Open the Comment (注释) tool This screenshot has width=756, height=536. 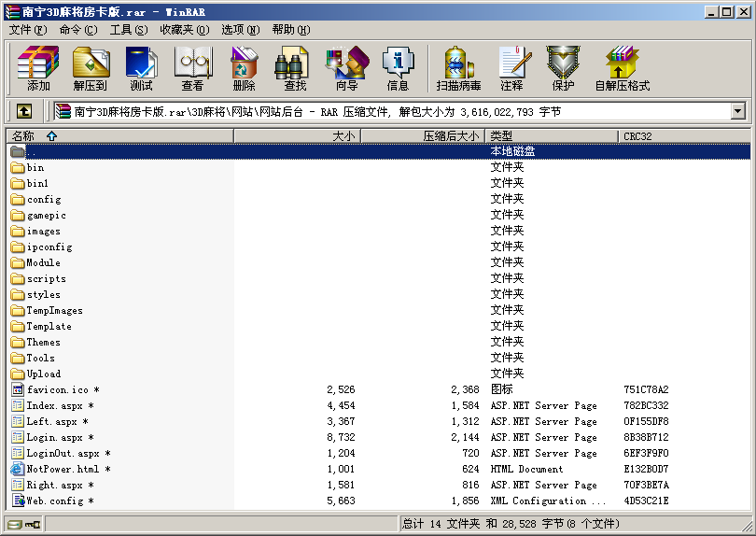tap(511, 68)
